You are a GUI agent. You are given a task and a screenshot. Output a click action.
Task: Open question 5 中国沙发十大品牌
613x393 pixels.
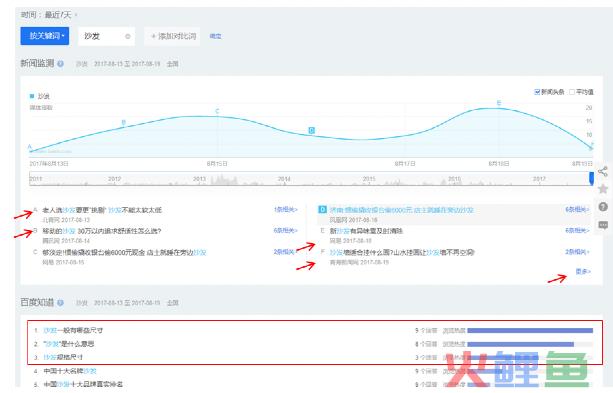point(83,384)
